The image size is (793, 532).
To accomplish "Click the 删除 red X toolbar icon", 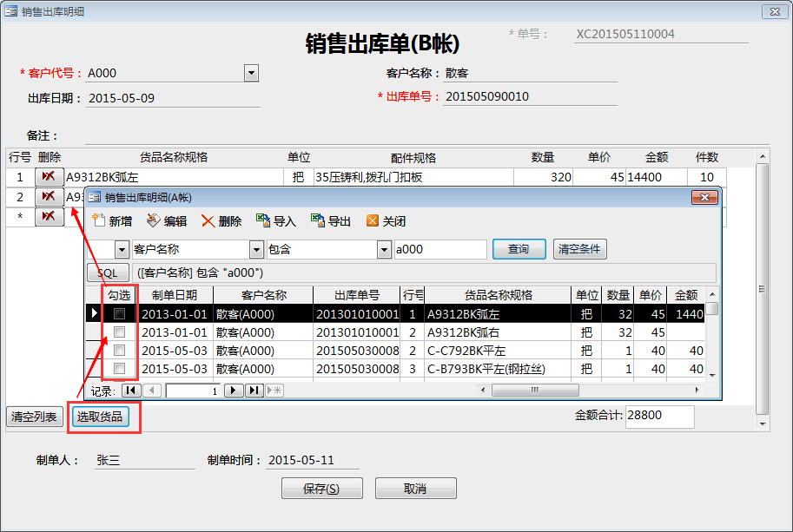I will point(208,221).
